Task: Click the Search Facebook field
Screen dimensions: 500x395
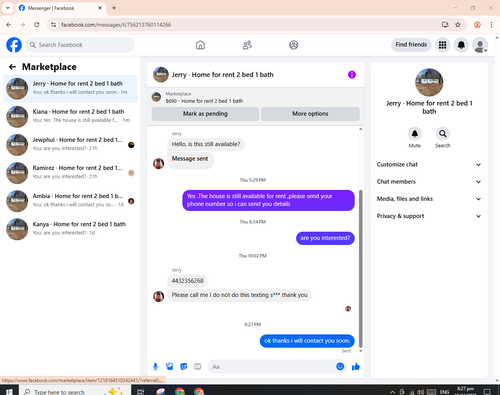Action: [80, 45]
